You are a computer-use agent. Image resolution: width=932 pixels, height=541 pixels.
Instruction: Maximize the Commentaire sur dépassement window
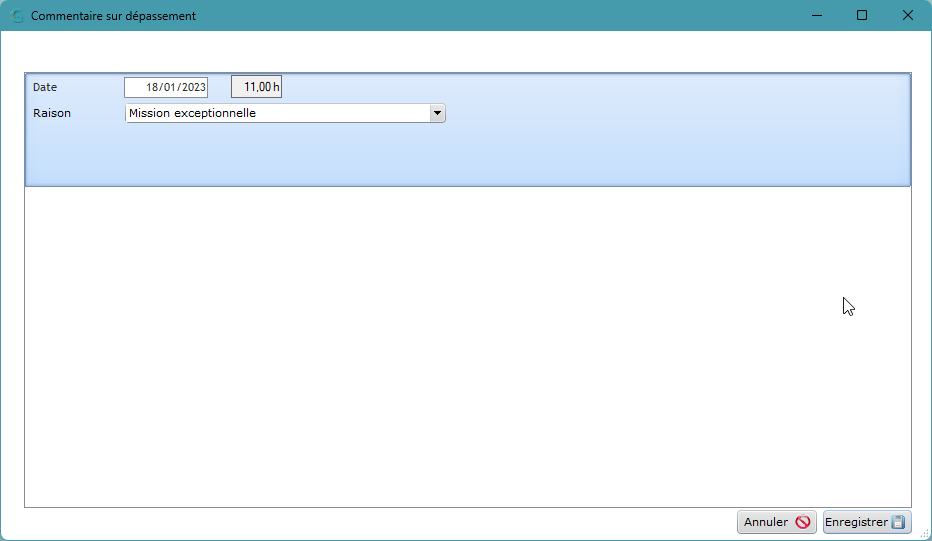pyautogui.click(x=862, y=15)
